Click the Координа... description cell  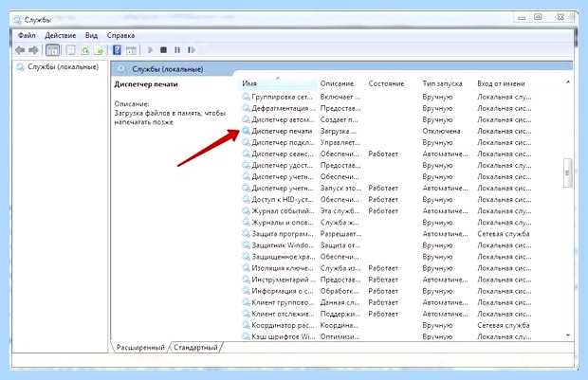click(340, 325)
